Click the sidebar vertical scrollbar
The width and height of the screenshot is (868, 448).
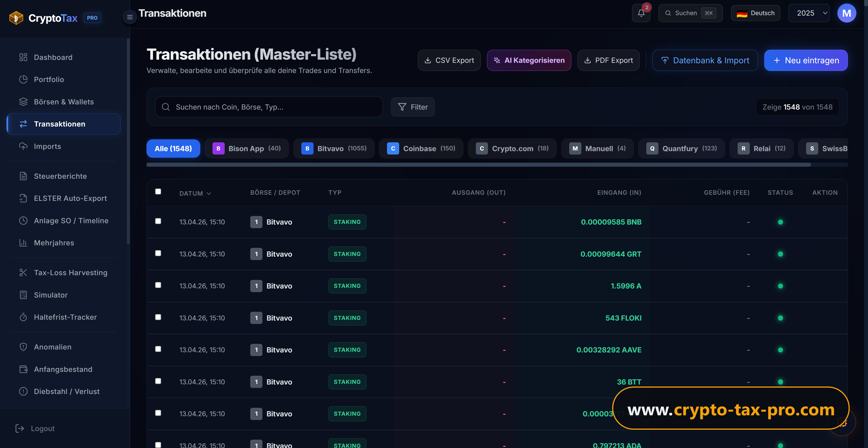(128, 141)
